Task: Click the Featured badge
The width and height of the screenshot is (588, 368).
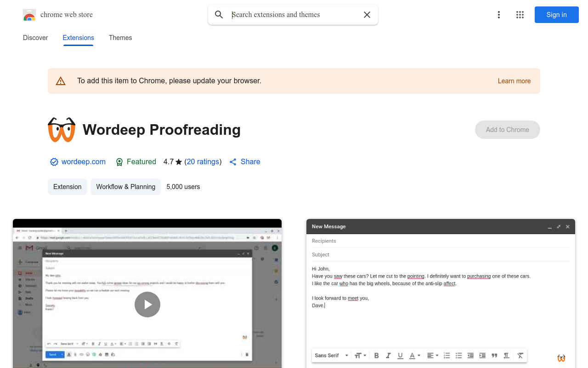Action: pos(136,162)
